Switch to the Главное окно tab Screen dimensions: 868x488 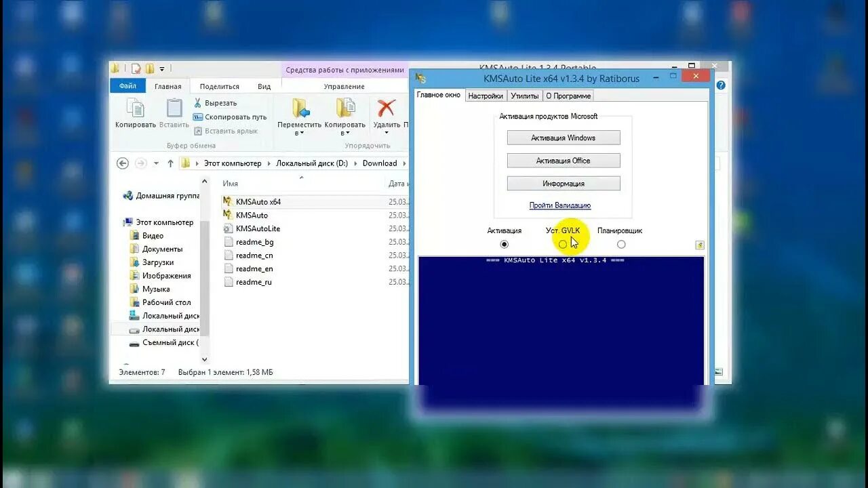tap(439, 95)
